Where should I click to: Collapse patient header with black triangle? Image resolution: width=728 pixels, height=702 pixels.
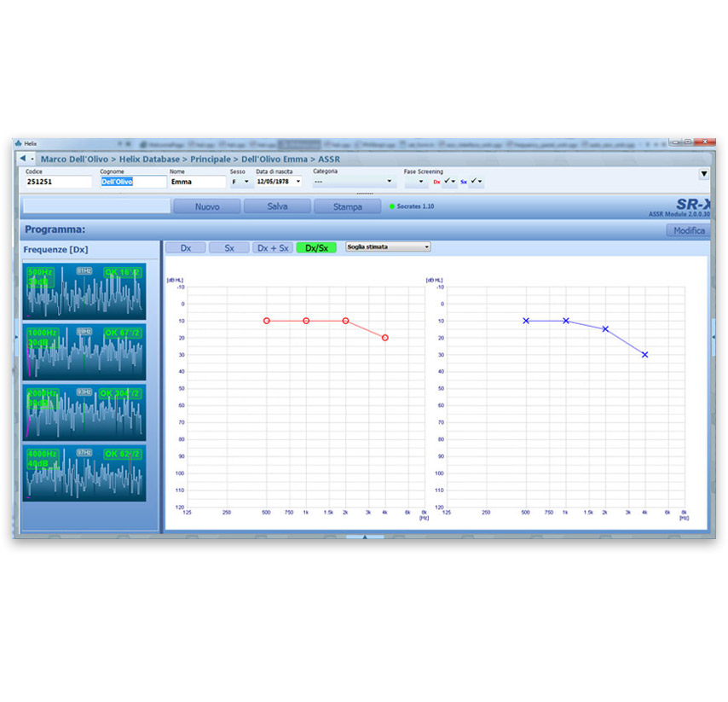[x=704, y=174]
